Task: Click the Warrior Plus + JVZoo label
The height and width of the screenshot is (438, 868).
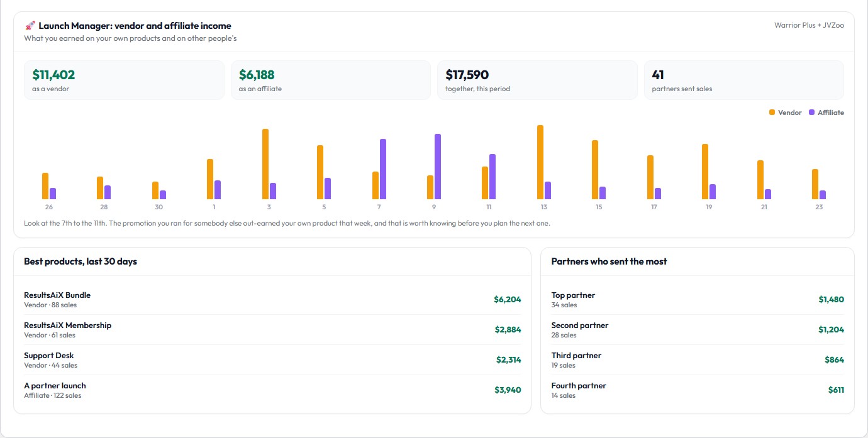Action: [x=809, y=25]
